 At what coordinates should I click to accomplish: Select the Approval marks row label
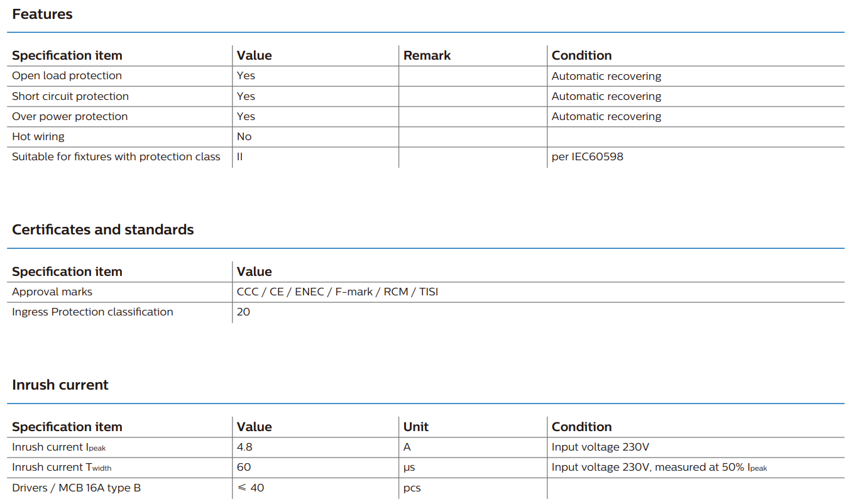pyautogui.click(x=52, y=292)
